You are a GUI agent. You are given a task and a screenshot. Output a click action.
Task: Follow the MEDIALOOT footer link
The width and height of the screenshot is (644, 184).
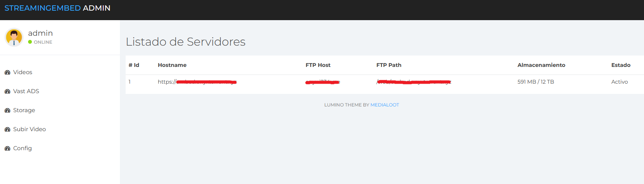[x=384, y=105]
